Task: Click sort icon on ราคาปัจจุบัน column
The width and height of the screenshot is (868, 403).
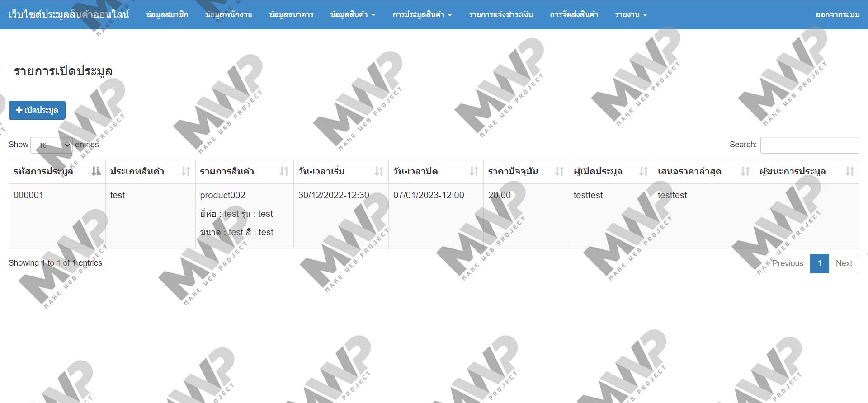Action: (x=559, y=171)
